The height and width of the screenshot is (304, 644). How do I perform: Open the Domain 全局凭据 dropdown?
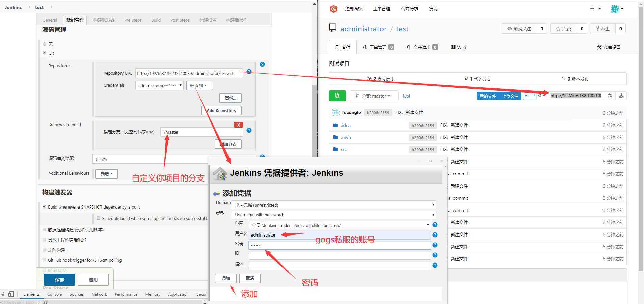pos(334,205)
